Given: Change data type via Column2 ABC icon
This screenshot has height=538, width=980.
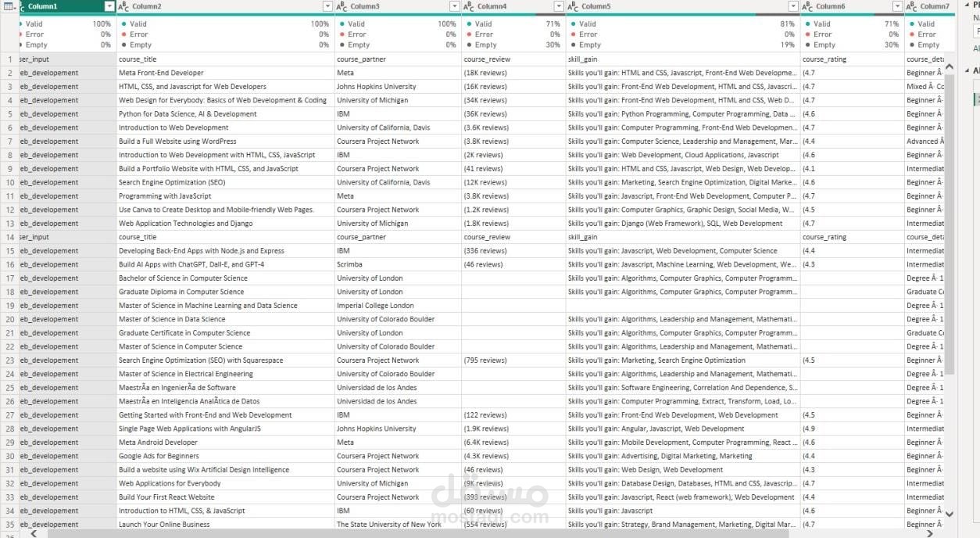Looking at the screenshot, I should coord(124,6).
